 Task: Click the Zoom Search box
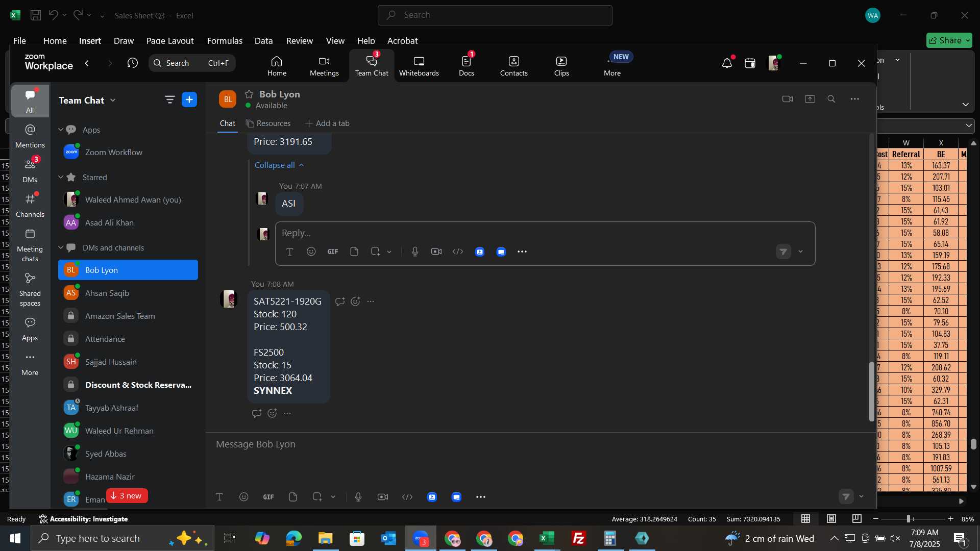(x=192, y=63)
